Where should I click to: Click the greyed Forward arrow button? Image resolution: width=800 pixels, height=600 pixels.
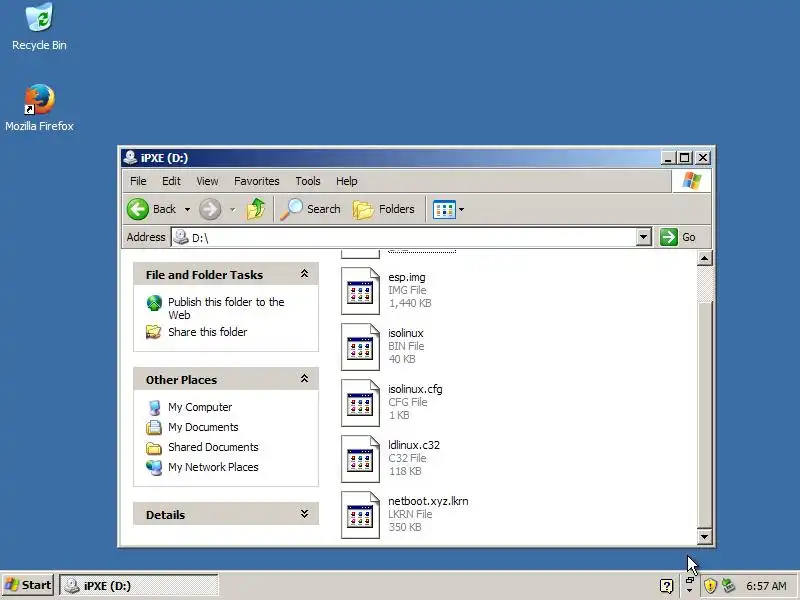(x=210, y=209)
